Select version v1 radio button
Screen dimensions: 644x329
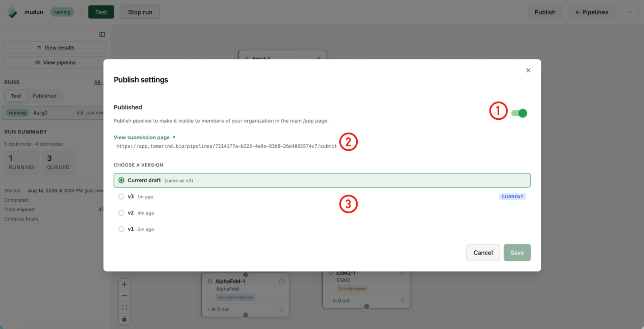[x=121, y=229]
